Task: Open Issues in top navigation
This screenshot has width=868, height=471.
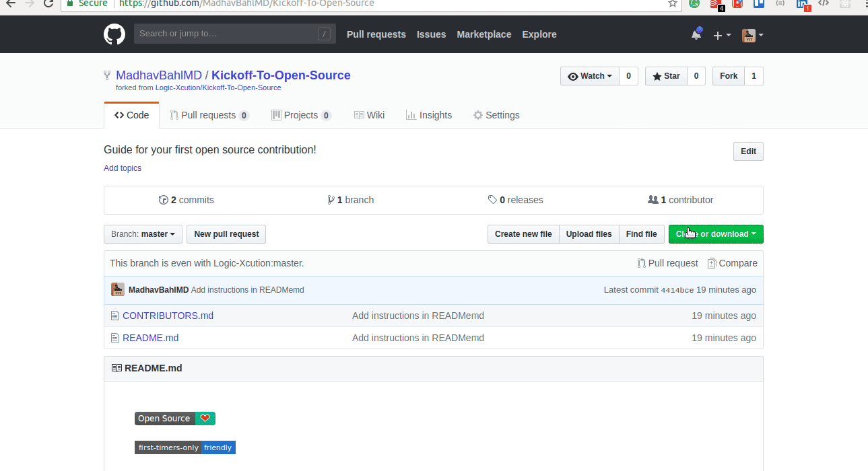Action: (431, 34)
